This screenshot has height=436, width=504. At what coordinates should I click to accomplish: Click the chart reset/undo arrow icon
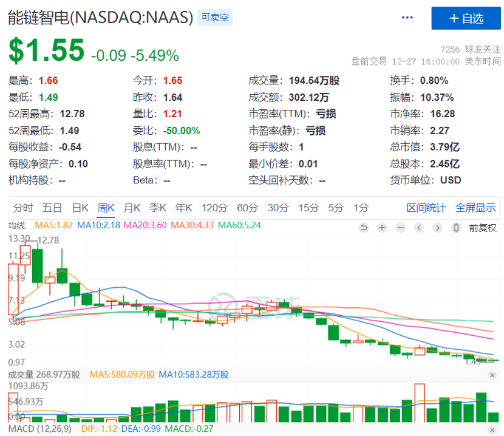364,228
